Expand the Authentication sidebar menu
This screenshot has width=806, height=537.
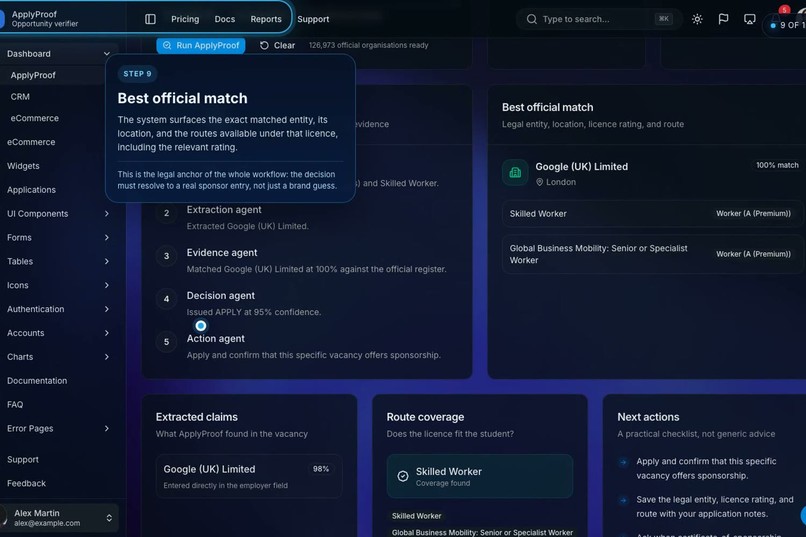106,309
